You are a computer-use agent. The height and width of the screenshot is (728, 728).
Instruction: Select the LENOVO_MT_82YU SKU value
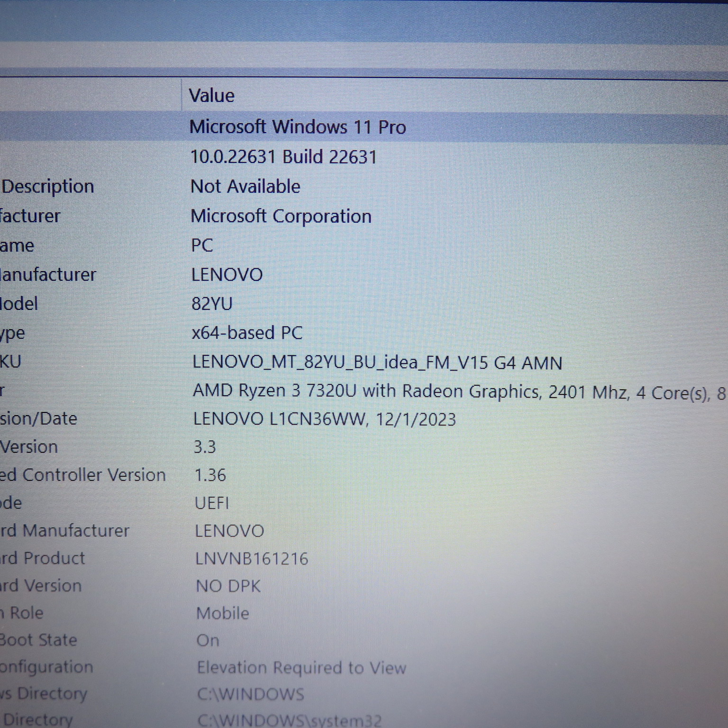[377, 363]
